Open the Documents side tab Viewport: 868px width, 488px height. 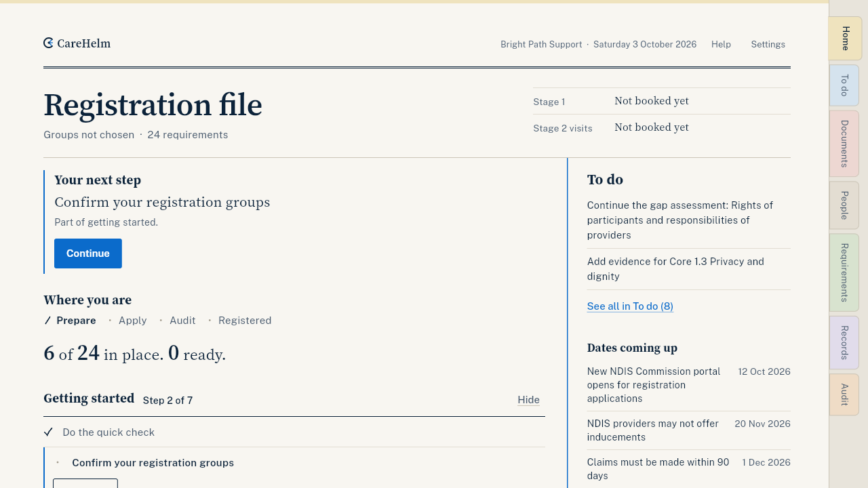[844, 144]
